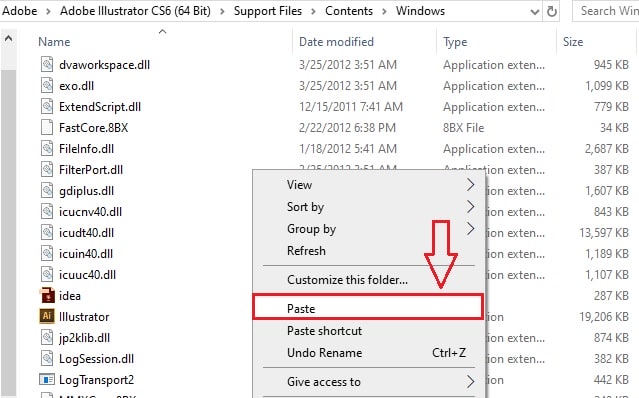This screenshot has width=639, height=398.
Task: Click the LogTransport2 application icon
Action: 47,380
